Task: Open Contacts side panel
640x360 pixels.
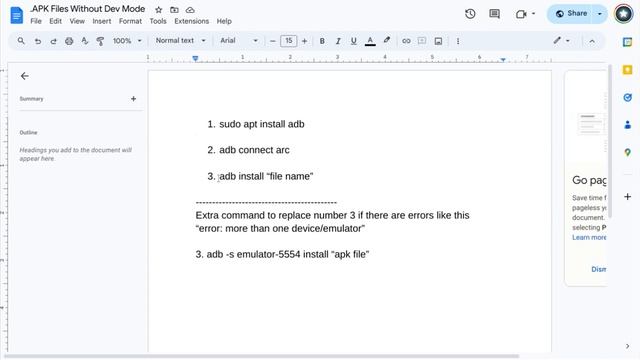Action: pos(627,125)
